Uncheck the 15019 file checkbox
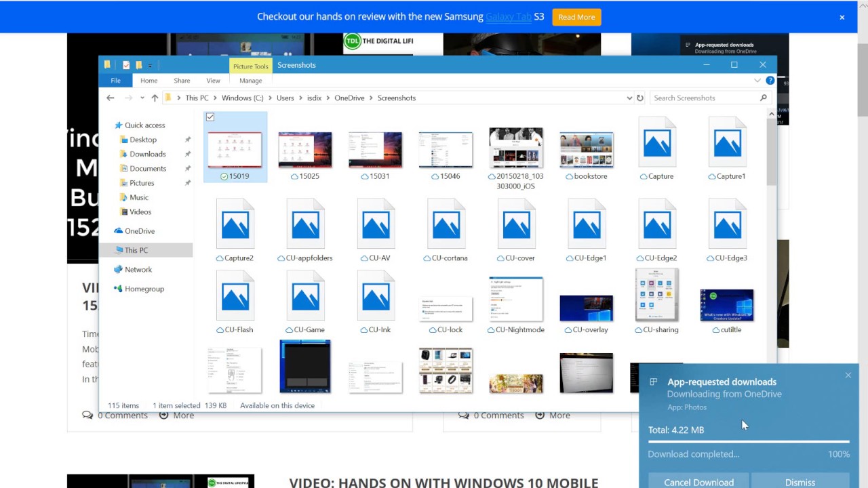 [x=210, y=117]
